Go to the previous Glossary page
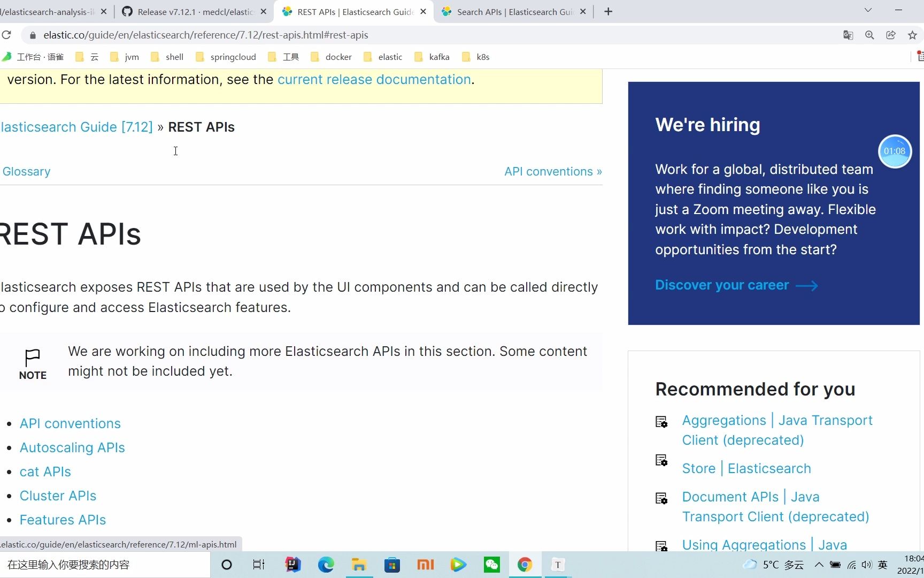 point(26,171)
